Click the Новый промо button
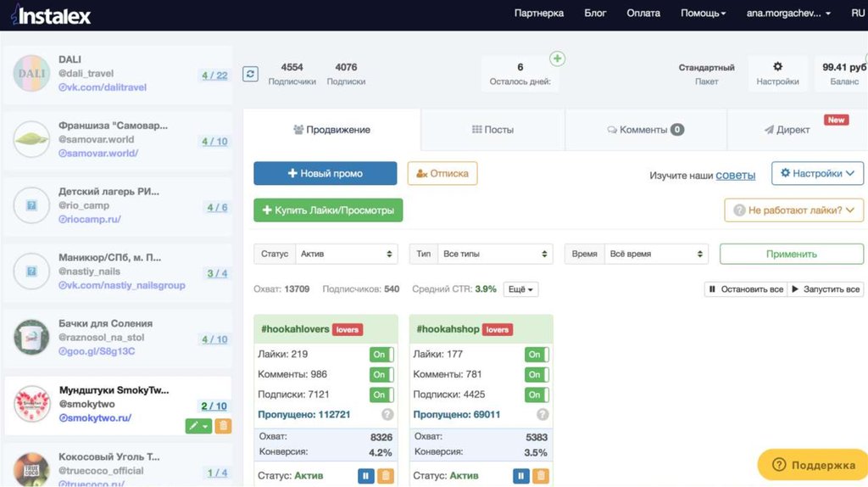 (325, 173)
